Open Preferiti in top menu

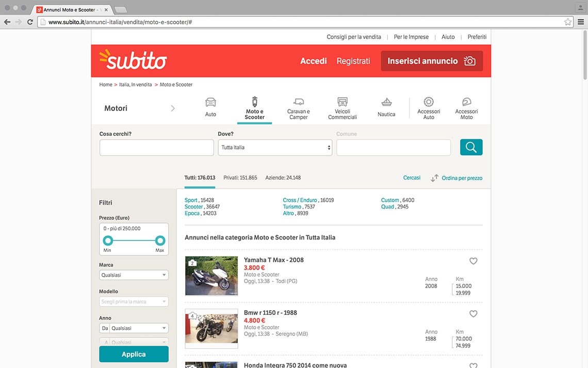[x=477, y=37]
